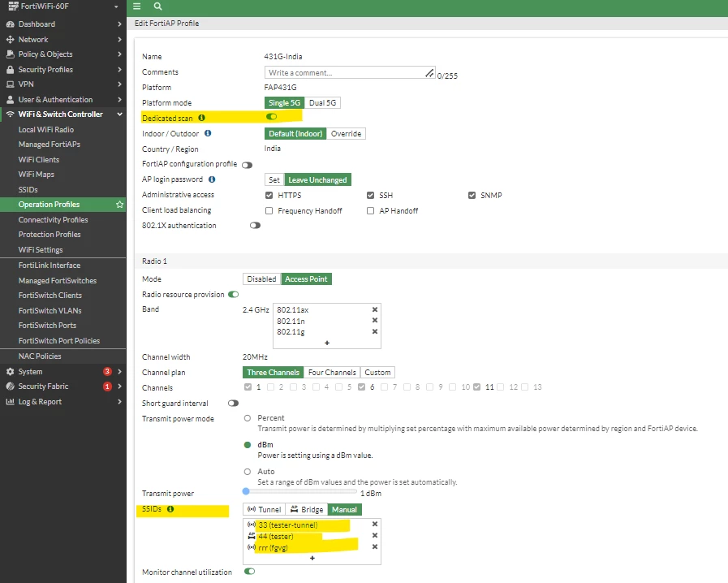This screenshot has height=583, width=728.
Task: Click Set for AP login password
Action: pyautogui.click(x=274, y=179)
